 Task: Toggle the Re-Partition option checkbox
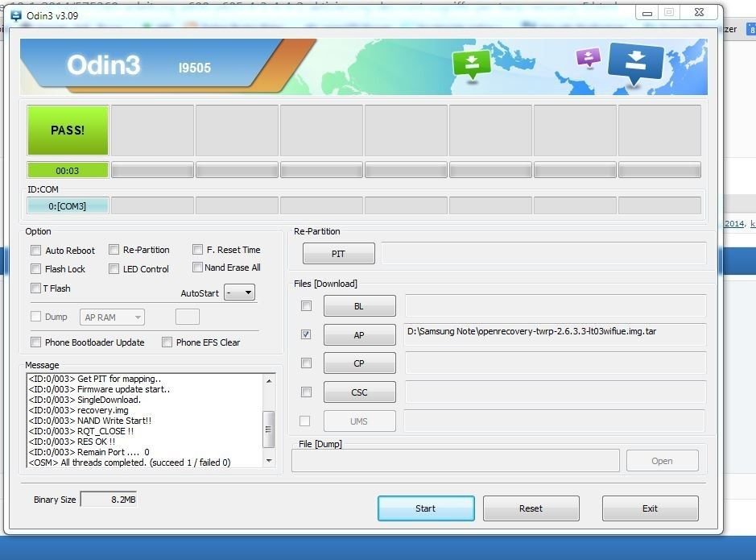coord(114,250)
